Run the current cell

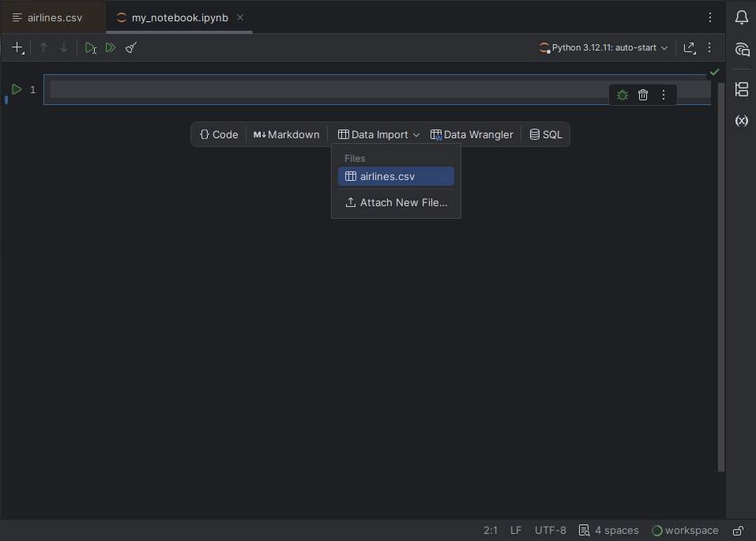pos(90,47)
